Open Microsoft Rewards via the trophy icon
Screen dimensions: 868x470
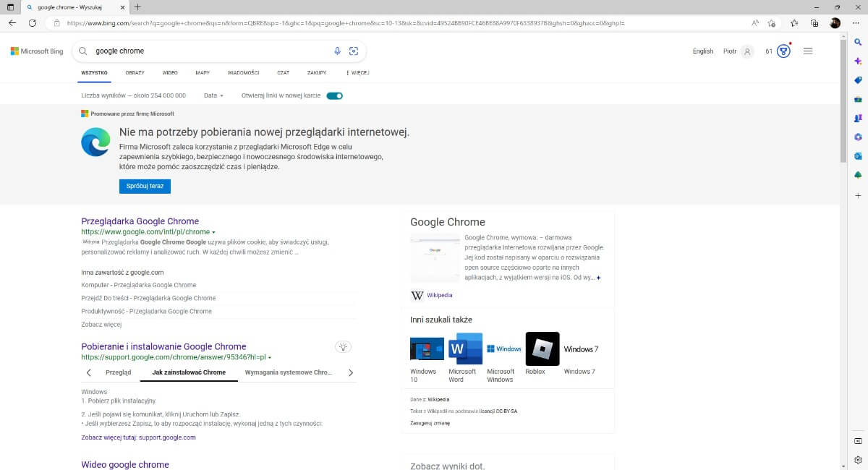pos(783,51)
